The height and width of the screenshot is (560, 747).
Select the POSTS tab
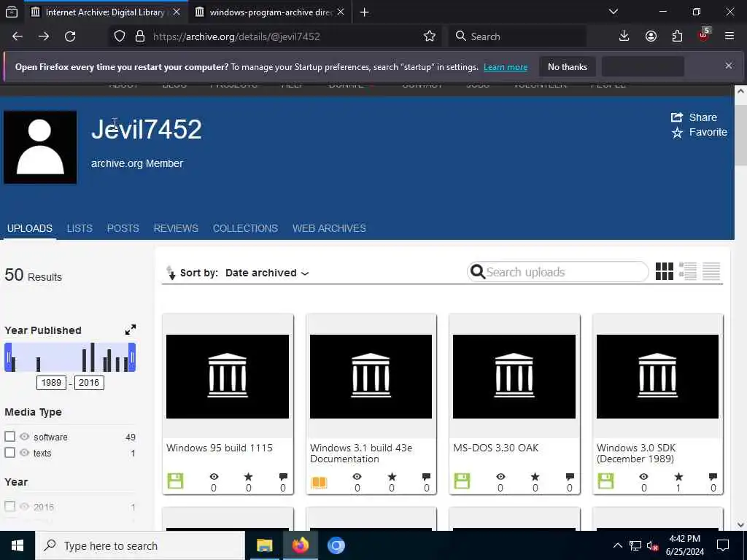(x=123, y=228)
